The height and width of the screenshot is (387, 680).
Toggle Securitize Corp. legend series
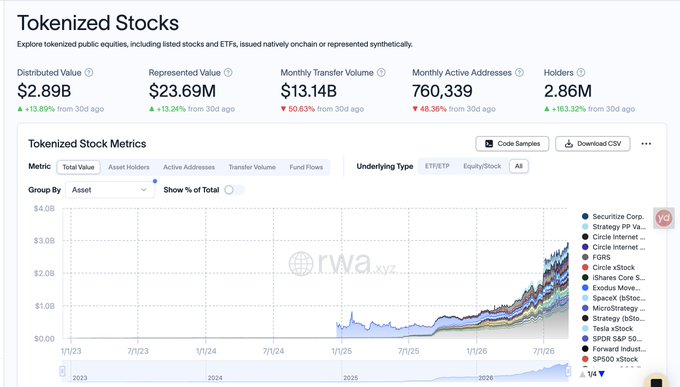click(613, 216)
